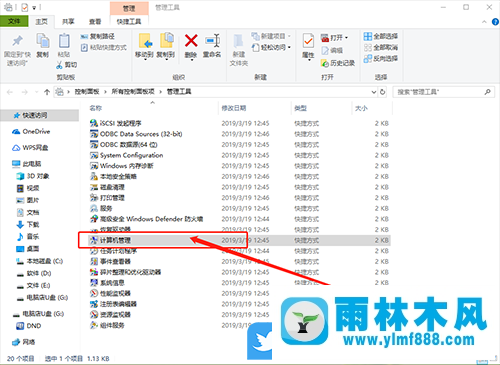Click the refresh button beside address bar
The width and height of the screenshot is (500, 365).
(x=383, y=92)
